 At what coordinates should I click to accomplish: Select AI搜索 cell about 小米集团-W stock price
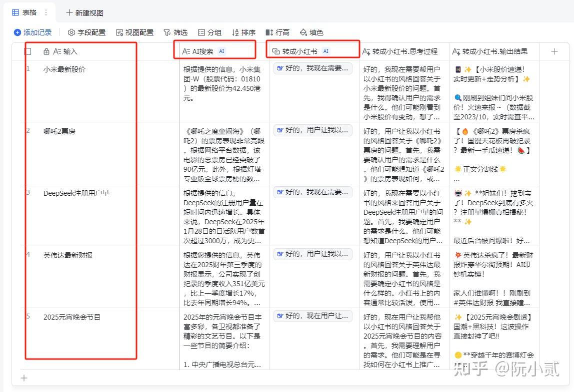[224, 91]
